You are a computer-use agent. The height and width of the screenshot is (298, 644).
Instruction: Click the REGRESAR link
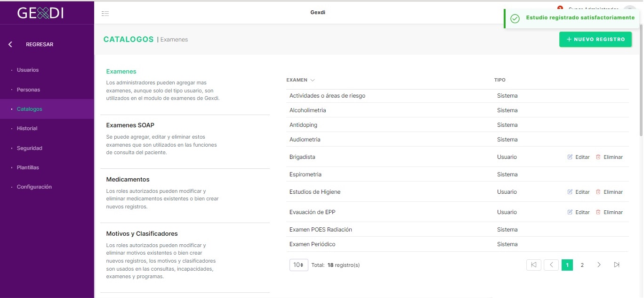pos(40,44)
